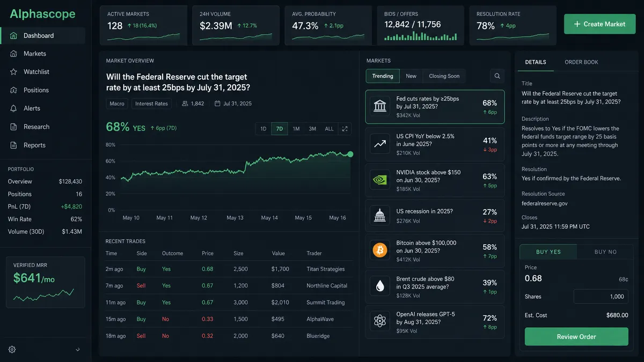Select the ALL chart range
The image size is (644, 362).
click(330, 129)
